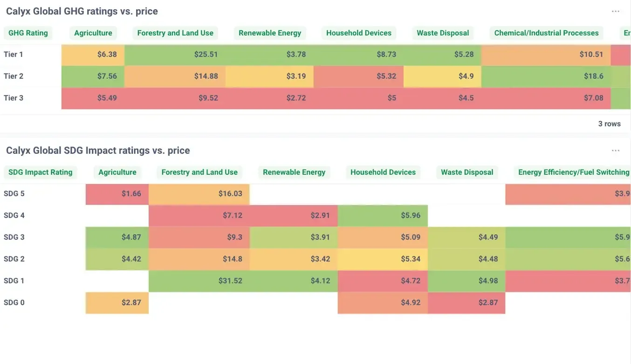The width and height of the screenshot is (631, 364).
Task: Select Forestry and Land Use header in GHG table
Action: coord(175,33)
